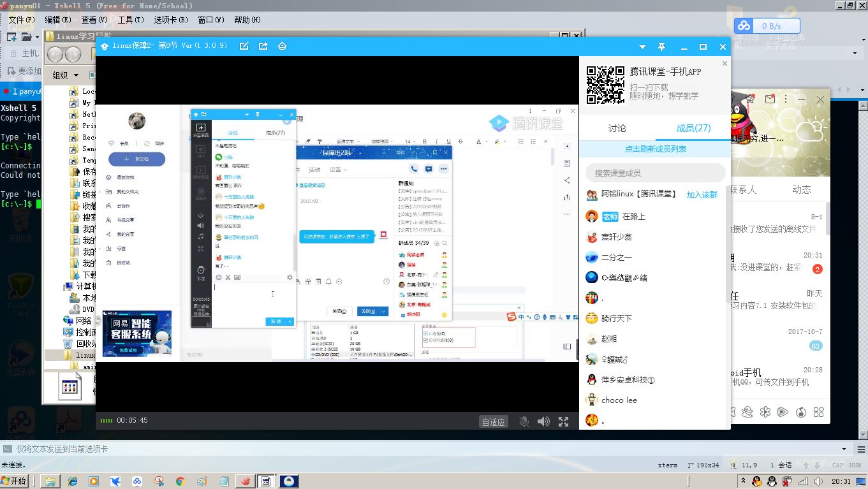Click the QQ apps grid icon at bottom

pos(819,412)
